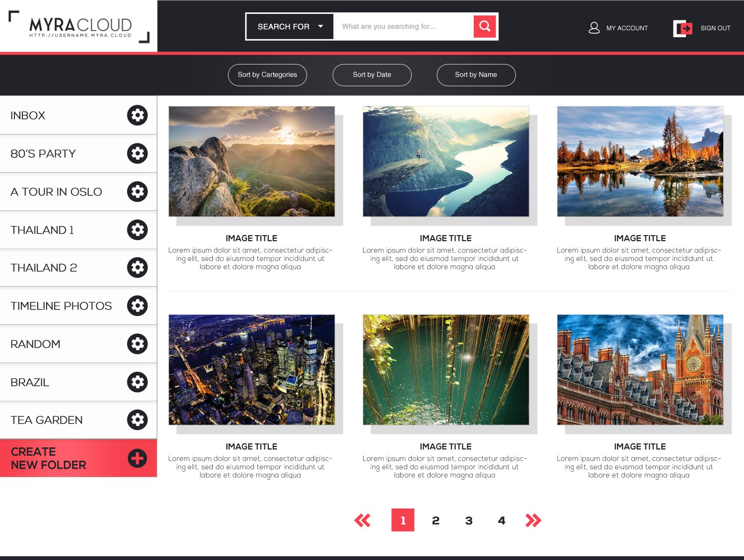Open the sunset mountain rocks thumbnail
Viewport: 744px width, 560px height.
pyautogui.click(x=251, y=161)
